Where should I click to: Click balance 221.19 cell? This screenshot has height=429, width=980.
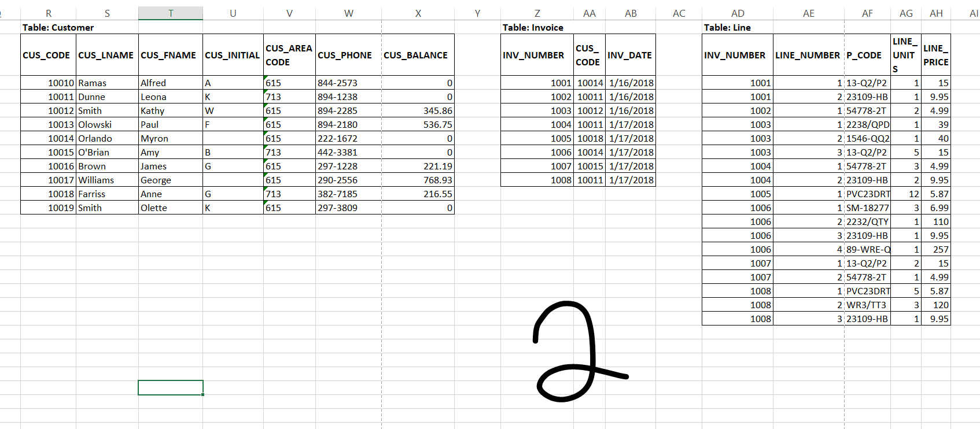(418, 166)
